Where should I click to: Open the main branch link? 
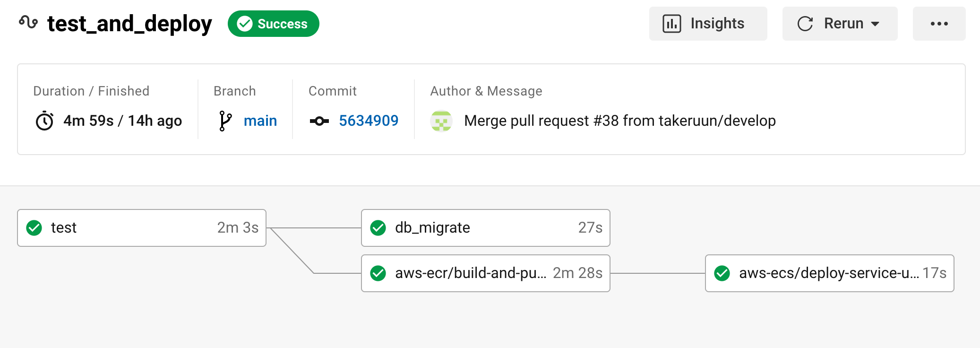(x=260, y=121)
